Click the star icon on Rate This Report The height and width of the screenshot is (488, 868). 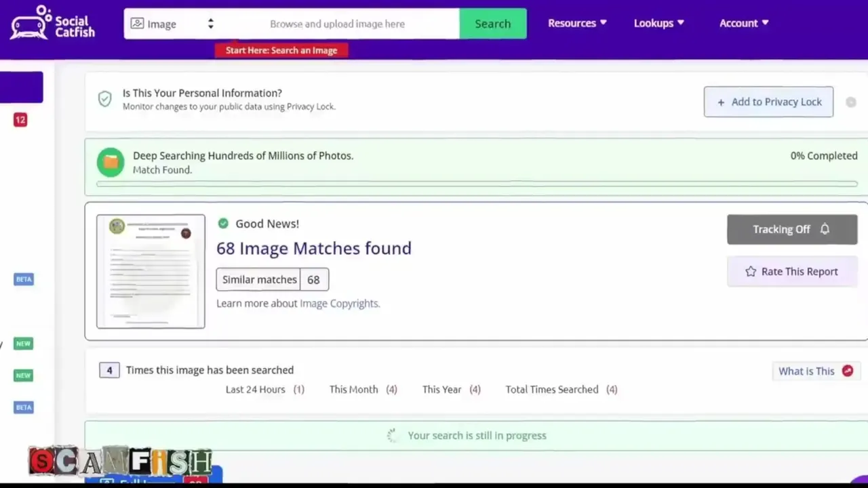click(751, 271)
